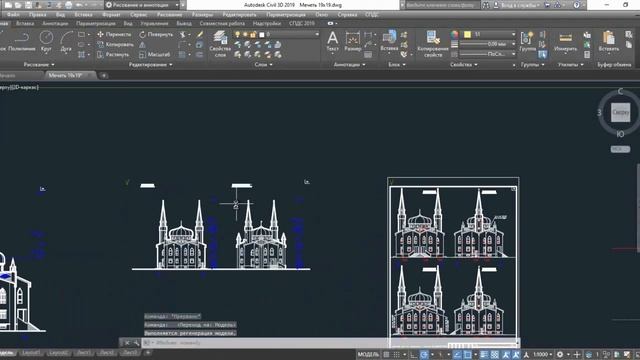The height and width of the screenshot is (360, 640).
Task: Expand the Рисование panel
Action: coord(39,64)
